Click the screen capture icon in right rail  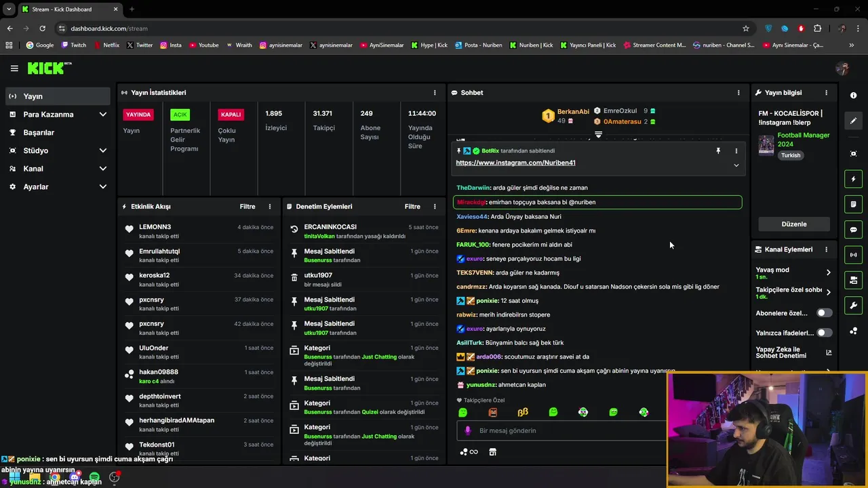pos(853,154)
